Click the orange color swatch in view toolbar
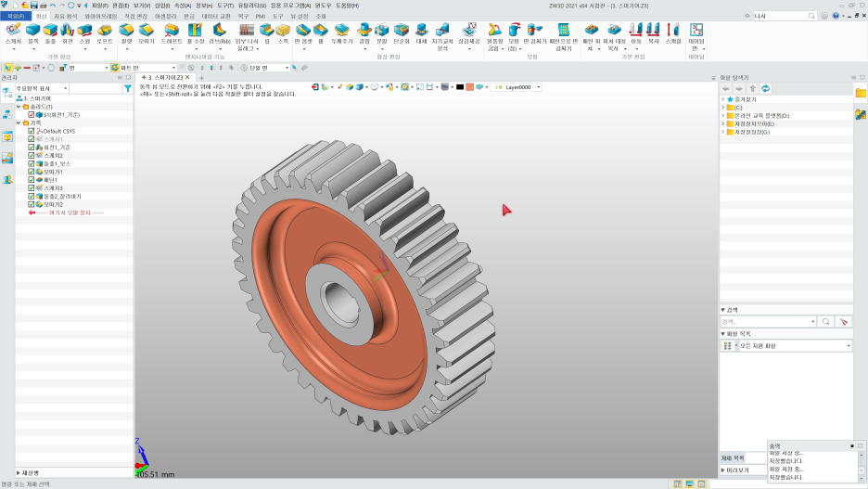 [469, 87]
